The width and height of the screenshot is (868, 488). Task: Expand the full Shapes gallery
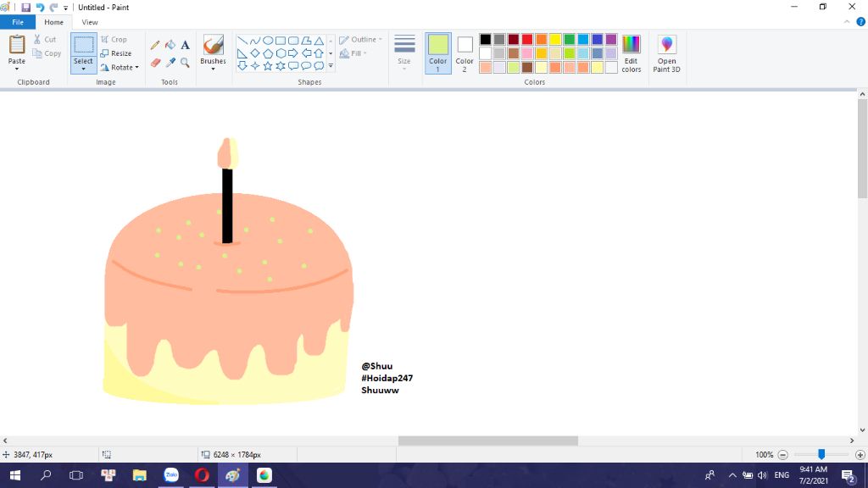click(x=331, y=66)
